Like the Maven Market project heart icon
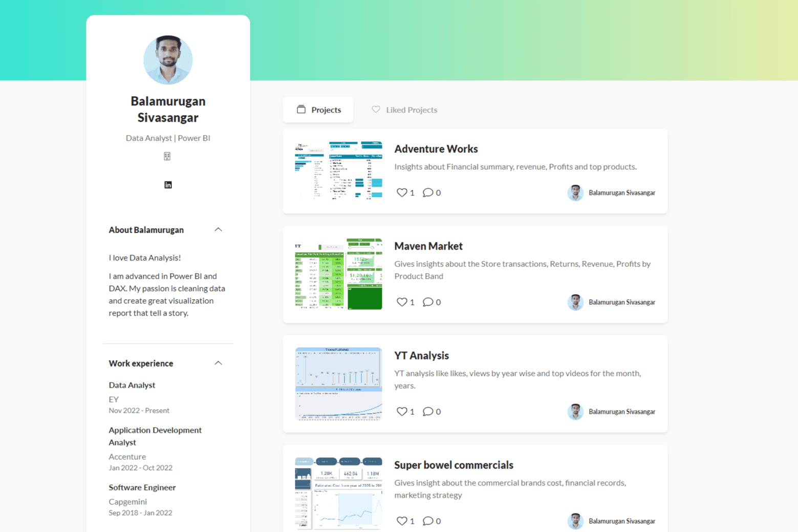This screenshot has width=798, height=532. (402, 302)
